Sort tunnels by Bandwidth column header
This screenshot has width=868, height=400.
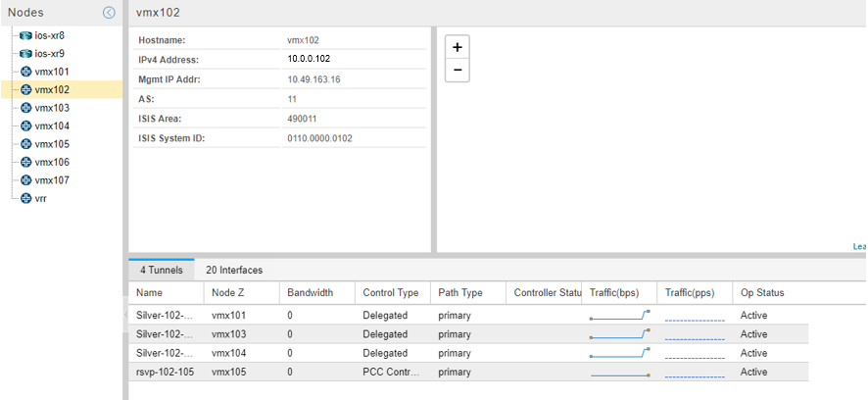[310, 293]
